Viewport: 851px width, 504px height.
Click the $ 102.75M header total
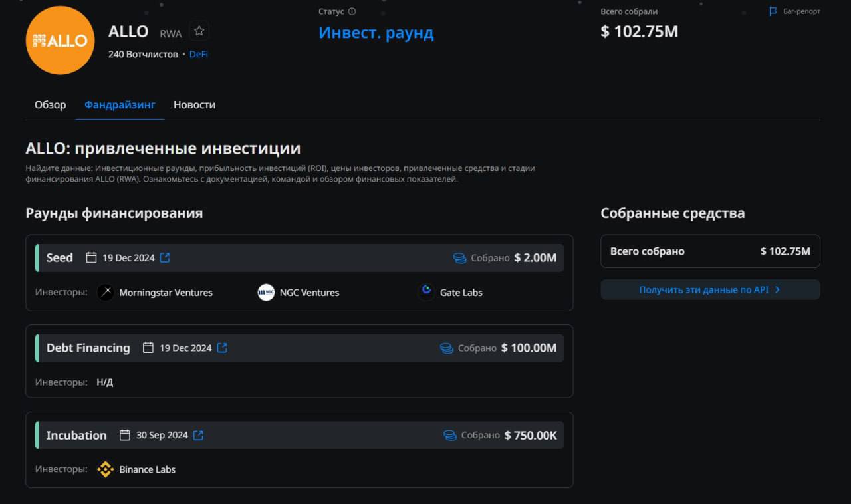tap(639, 31)
